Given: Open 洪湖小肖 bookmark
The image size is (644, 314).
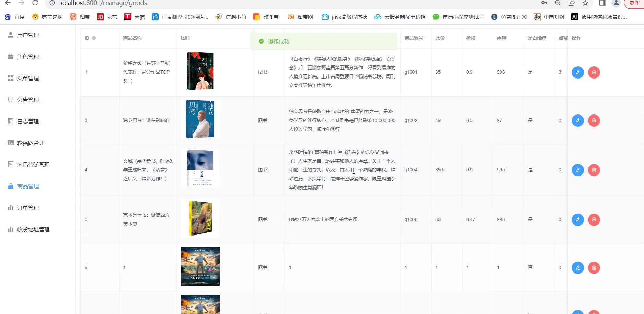Looking at the screenshot, I should 231,17.
